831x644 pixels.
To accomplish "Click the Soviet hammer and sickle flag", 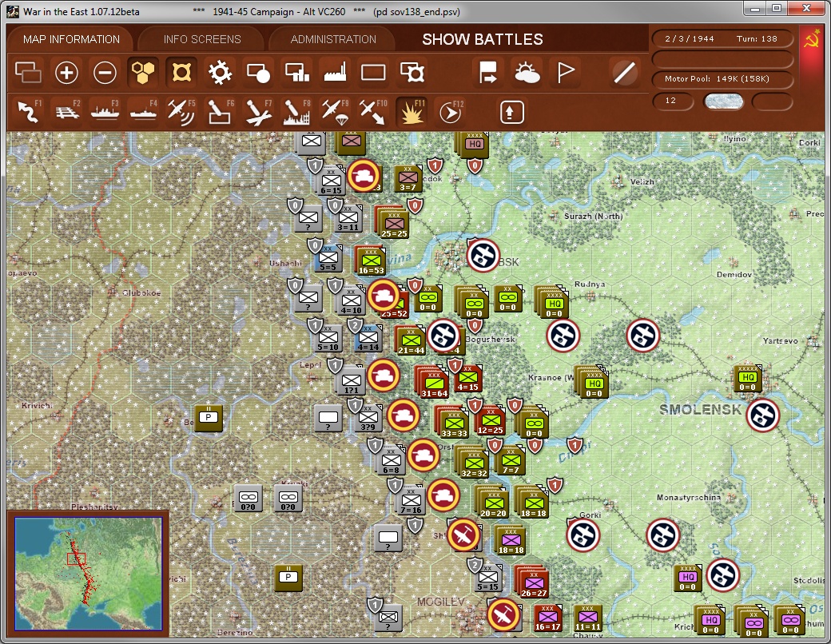I will pos(811,40).
